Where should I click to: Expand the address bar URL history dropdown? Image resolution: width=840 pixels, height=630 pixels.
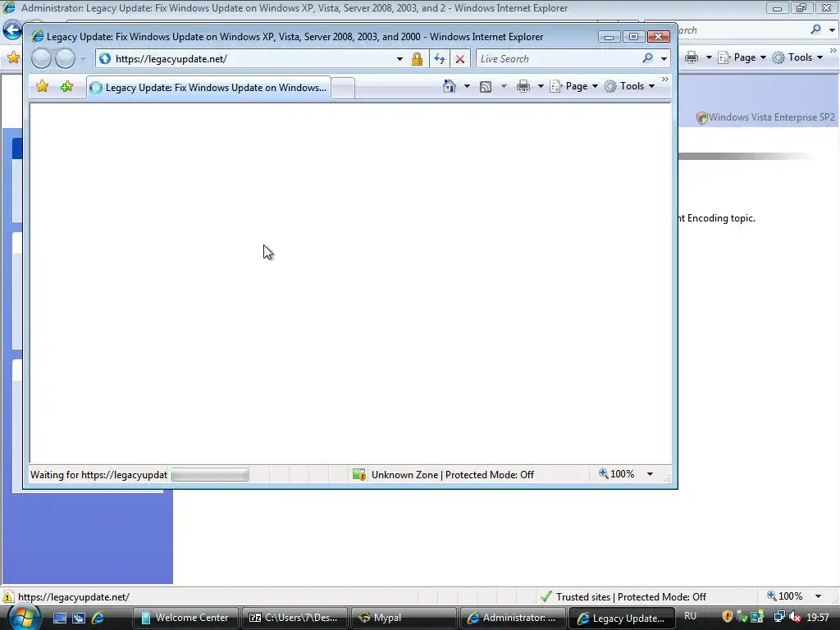[399, 59]
